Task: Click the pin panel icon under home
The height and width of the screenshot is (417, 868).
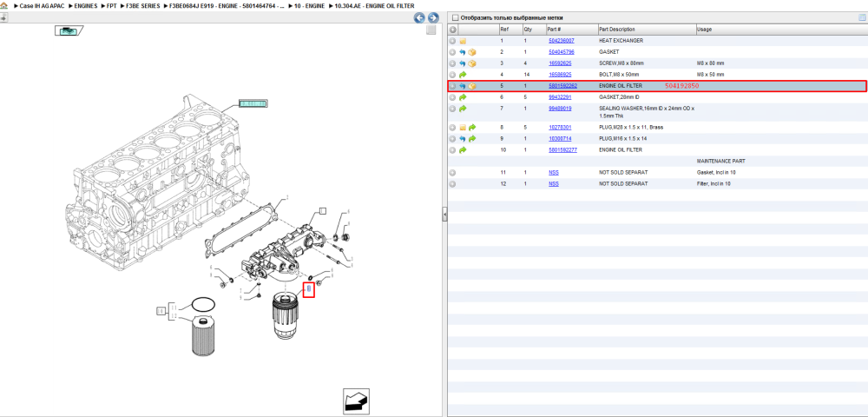Action: click(x=3, y=17)
